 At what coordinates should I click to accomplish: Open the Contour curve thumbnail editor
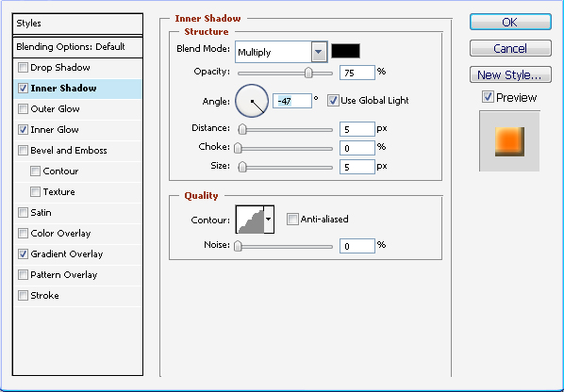[250, 220]
